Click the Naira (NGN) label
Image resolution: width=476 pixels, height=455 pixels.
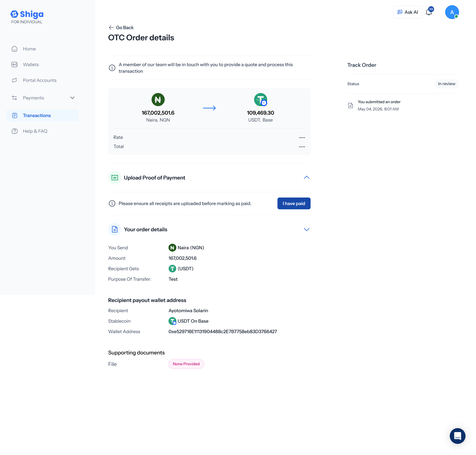(191, 248)
